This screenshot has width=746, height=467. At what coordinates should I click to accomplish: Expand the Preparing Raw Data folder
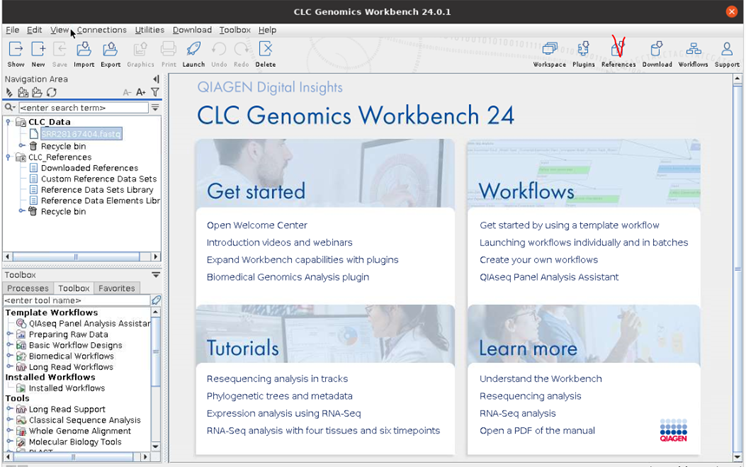click(x=9, y=334)
